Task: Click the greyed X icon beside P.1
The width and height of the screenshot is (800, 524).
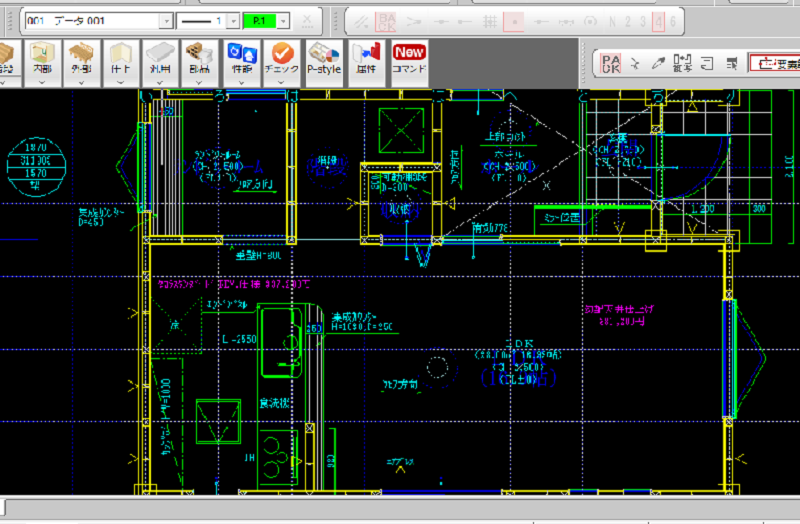Action: point(307,21)
